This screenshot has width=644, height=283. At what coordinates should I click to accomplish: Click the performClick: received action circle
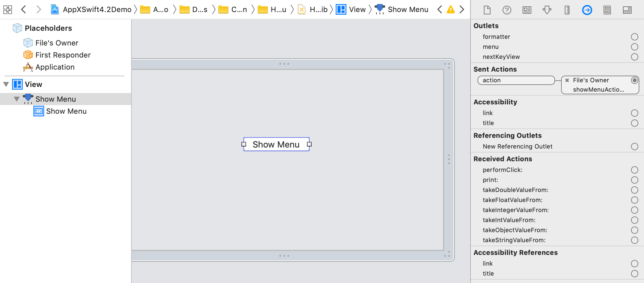tap(634, 170)
